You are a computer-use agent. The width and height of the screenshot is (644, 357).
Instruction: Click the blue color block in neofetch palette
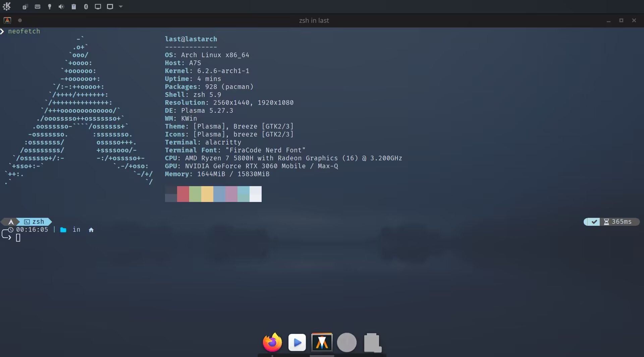coord(219,194)
